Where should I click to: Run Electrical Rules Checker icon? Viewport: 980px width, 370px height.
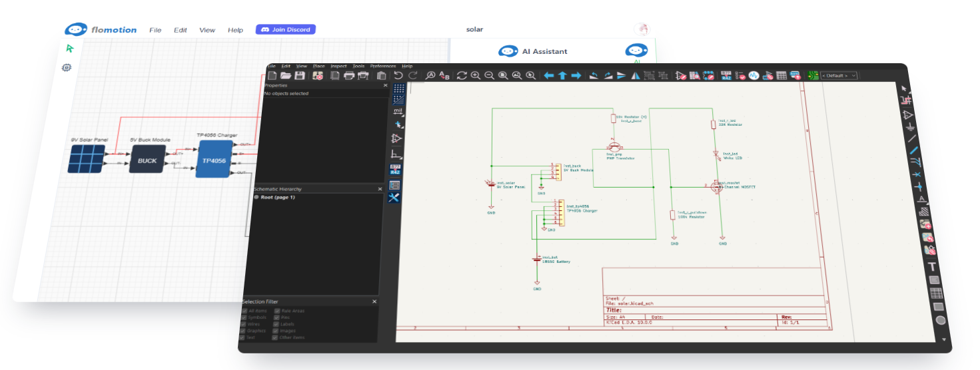740,76
